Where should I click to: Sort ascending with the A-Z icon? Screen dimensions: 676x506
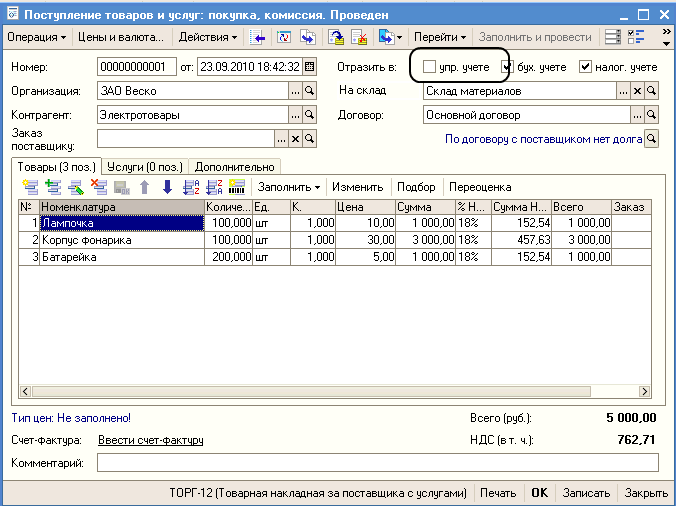pyautogui.click(x=191, y=187)
